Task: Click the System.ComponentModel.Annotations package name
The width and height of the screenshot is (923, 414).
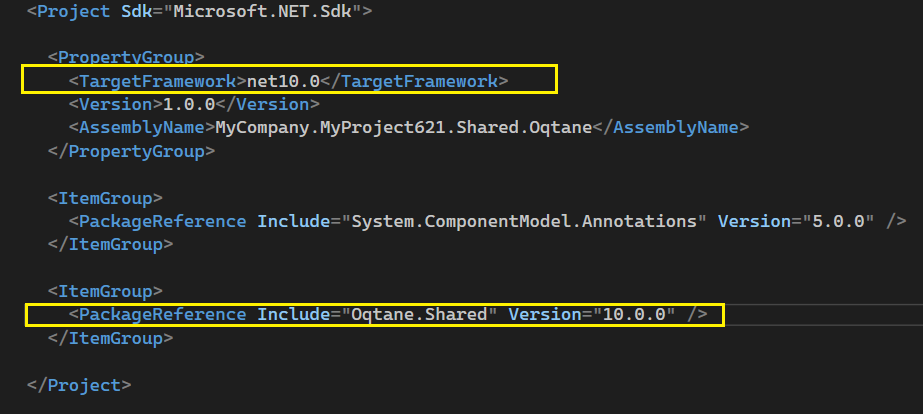Action: click(x=524, y=220)
